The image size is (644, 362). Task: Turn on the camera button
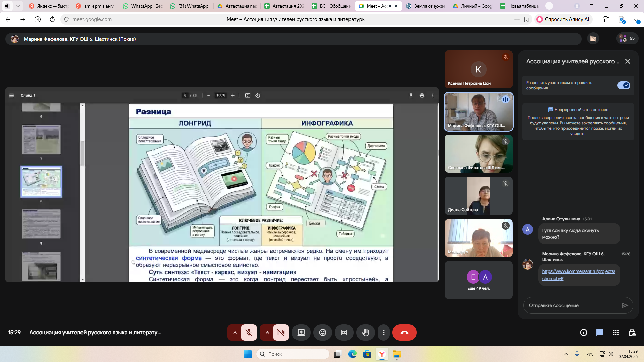pyautogui.click(x=281, y=333)
